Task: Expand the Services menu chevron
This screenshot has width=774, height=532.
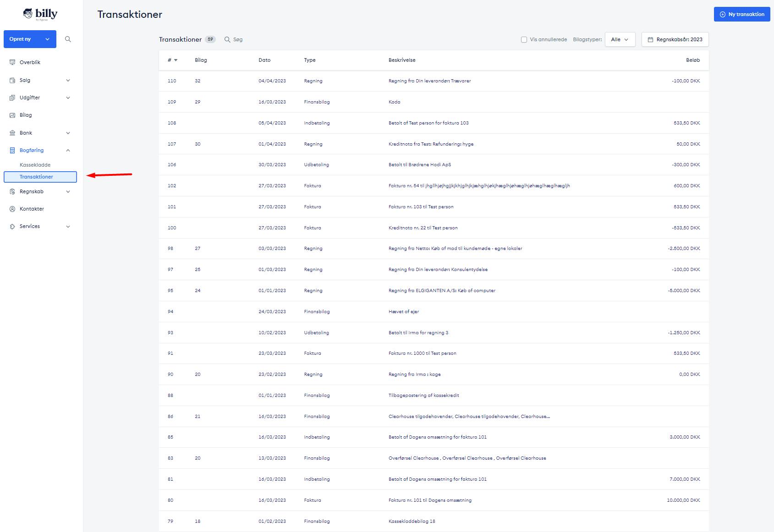Action: pos(68,226)
